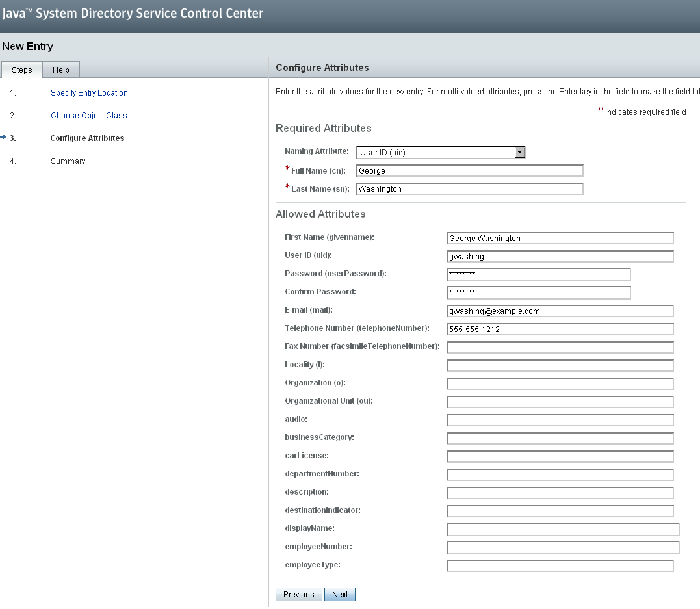
Task: Switch to the Steps tab
Action: click(x=22, y=70)
